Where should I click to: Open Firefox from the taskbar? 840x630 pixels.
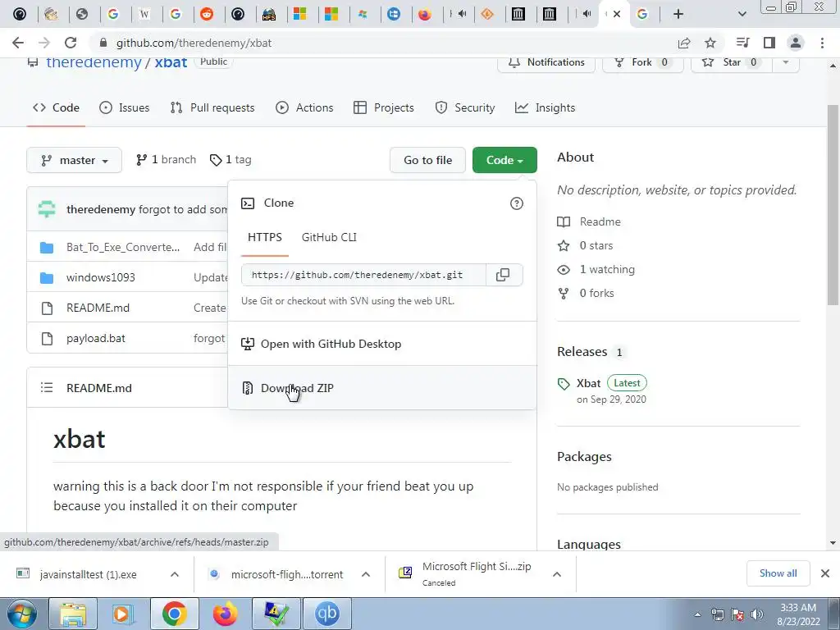(x=225, y=614)
